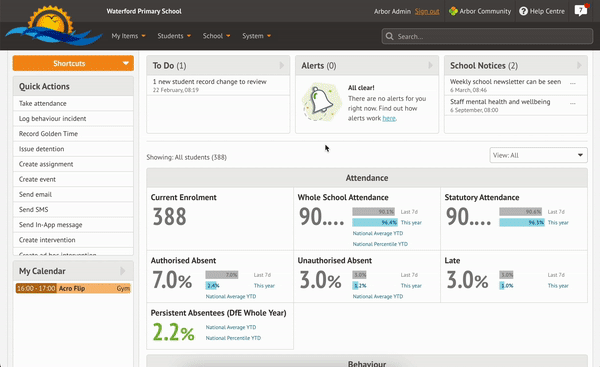
Task: Open the View: All dropdown
Action: pos(538,155)
